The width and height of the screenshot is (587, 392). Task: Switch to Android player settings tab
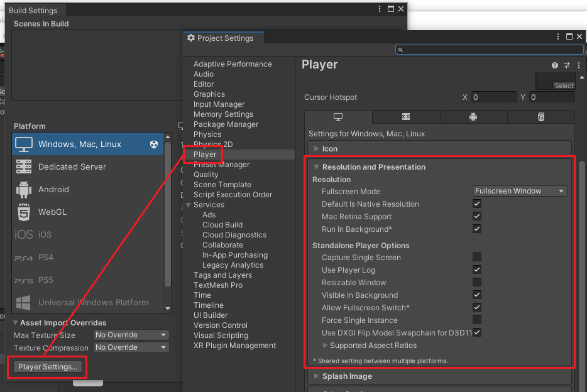(473, 117)
